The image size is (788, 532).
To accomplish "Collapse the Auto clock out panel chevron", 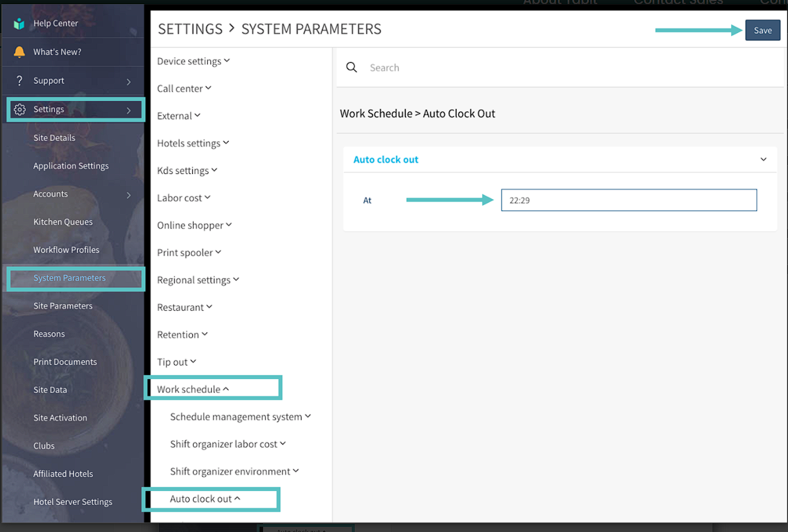I will (x=763, y=160).
